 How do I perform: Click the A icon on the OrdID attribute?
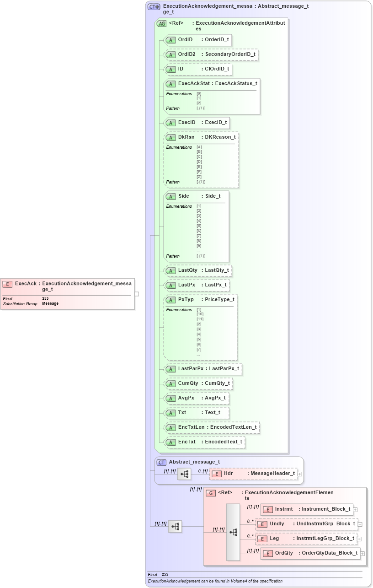(171, 40)
